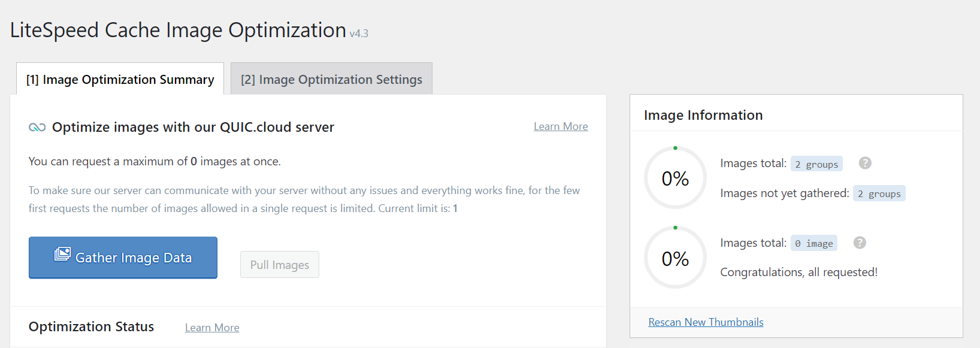The height and width of the screenshot is (348, 980).
Task: Click help icon beside '0 image' images total
Action: click(x=860, y=243)
